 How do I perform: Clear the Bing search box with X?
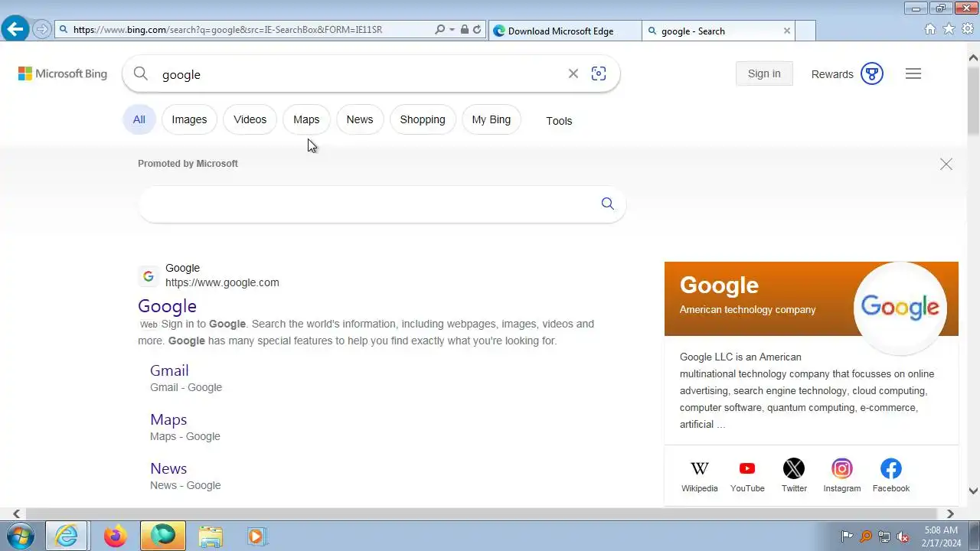(573, 73)
